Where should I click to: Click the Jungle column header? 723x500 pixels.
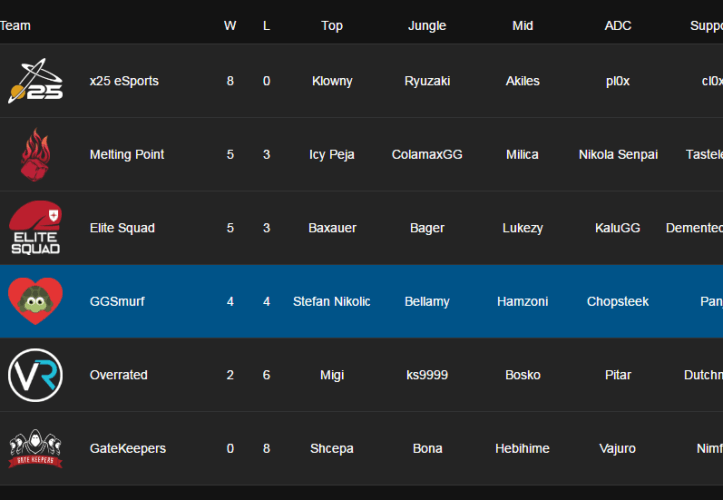tap(427, 26)
